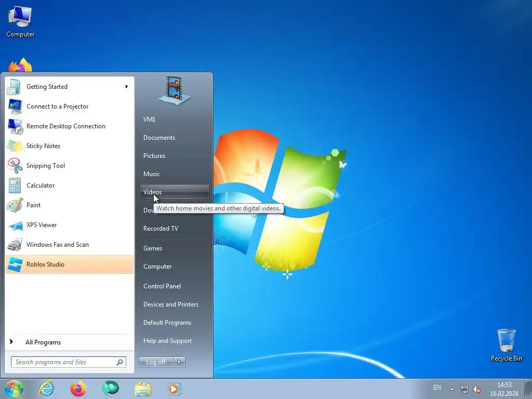This screenshot has height=399, width=532.
Task: Show hidden tray icons arrow
Action: [x=451, y=389]
